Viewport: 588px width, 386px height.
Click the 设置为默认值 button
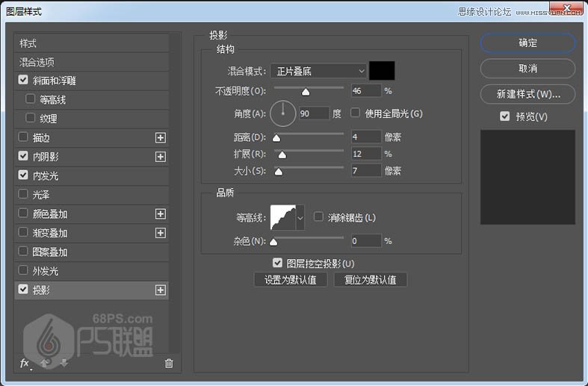[291, 280]
